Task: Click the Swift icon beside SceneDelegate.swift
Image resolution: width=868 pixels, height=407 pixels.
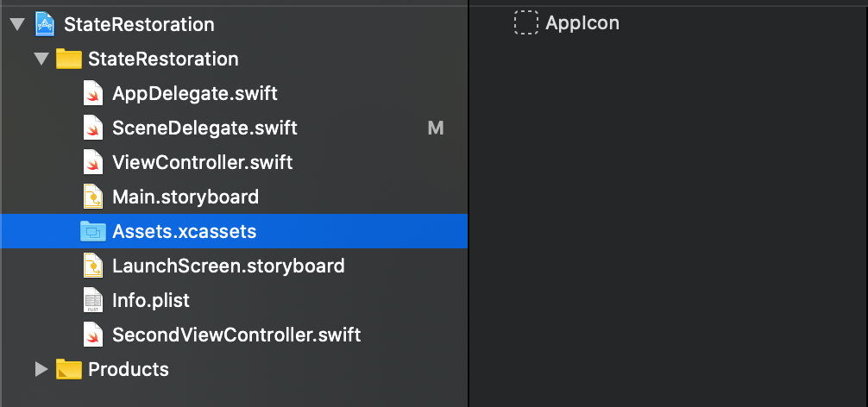Action: coord(93,128)
